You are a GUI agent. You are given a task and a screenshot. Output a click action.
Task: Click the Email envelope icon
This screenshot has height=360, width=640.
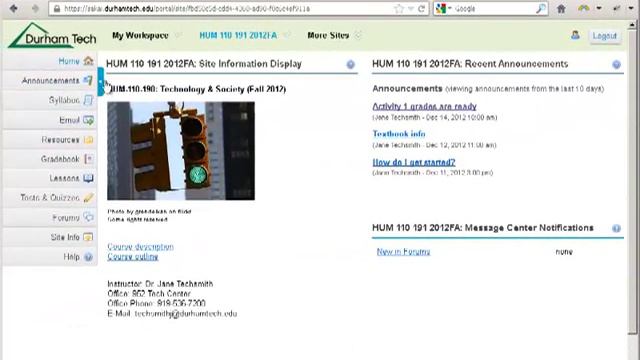coord(88,120)
